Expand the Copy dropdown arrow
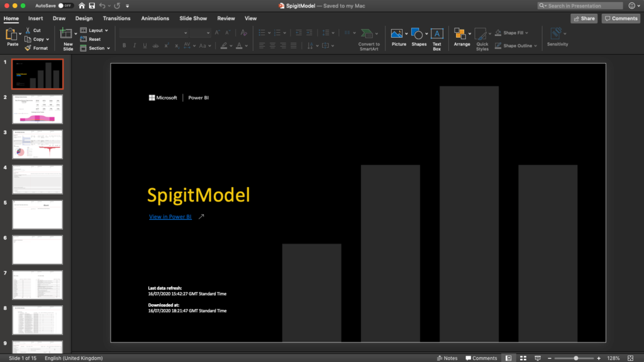 point(48,40)
